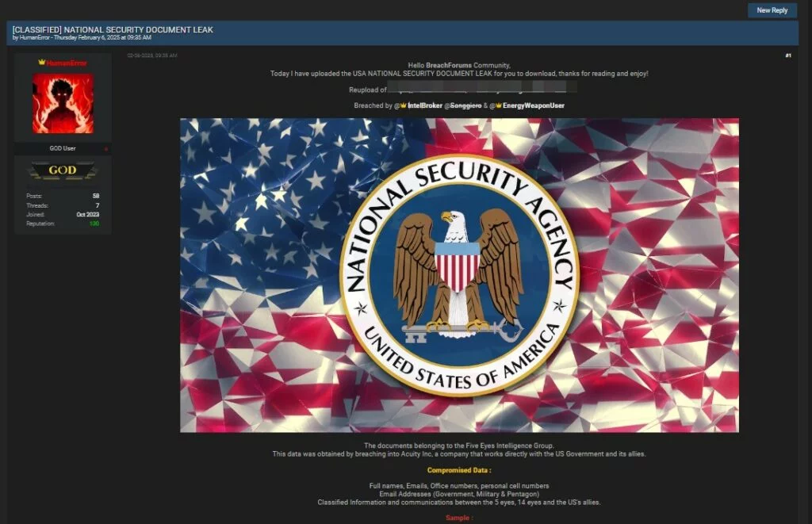The image size is (812, 524).
Task: Open the struck-through Sanggiero mention
Action: [x=465, y=105]
